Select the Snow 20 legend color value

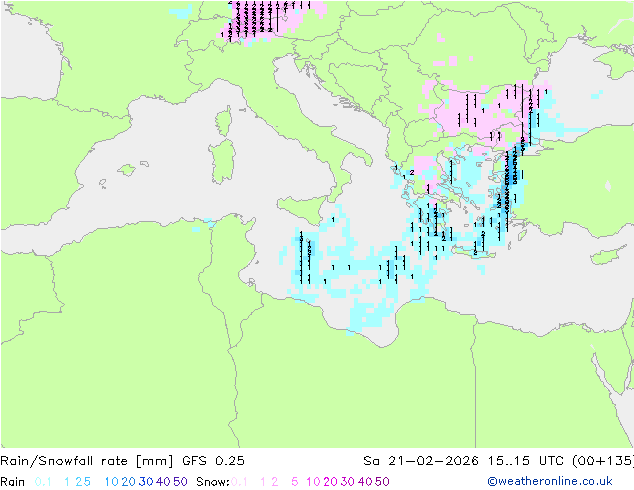[x=330, y=482]
